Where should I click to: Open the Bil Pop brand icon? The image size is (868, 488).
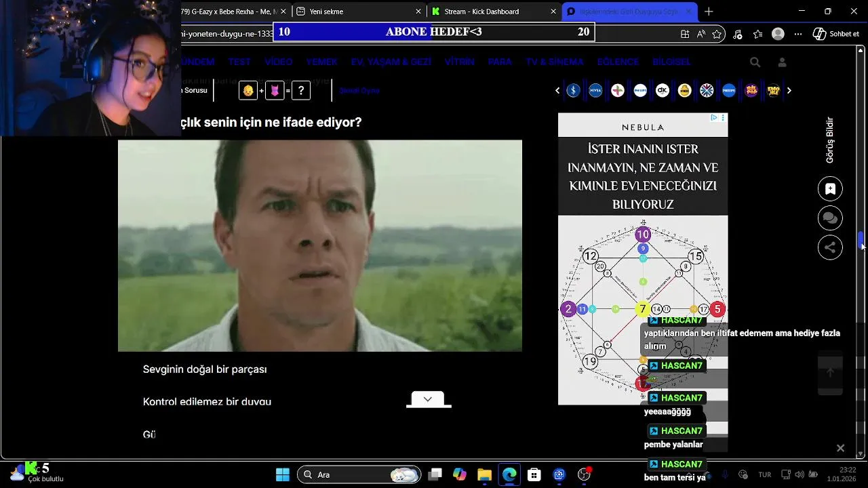(751, 90)
